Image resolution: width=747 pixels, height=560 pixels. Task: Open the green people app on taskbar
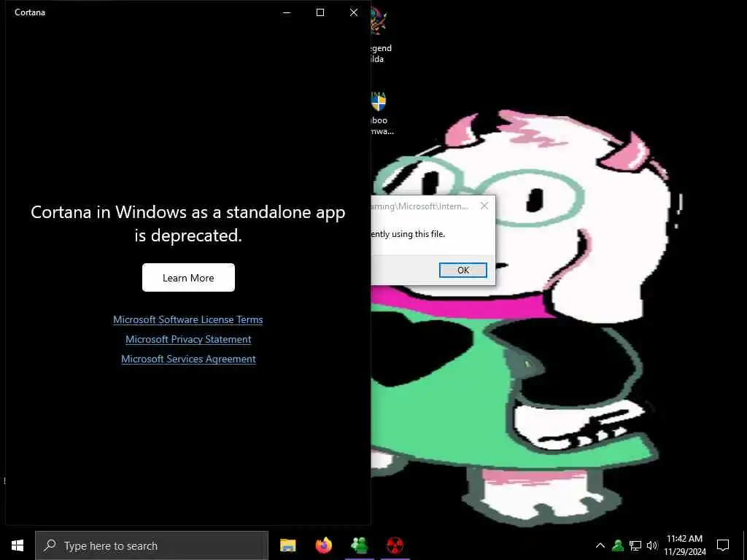(x=359, y=545)
